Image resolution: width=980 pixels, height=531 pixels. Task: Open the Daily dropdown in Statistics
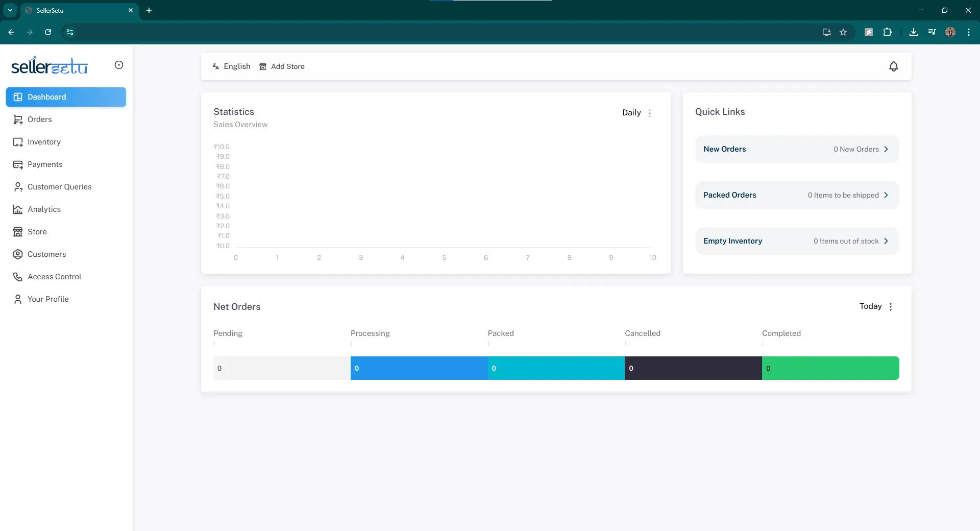coord(631,113)
